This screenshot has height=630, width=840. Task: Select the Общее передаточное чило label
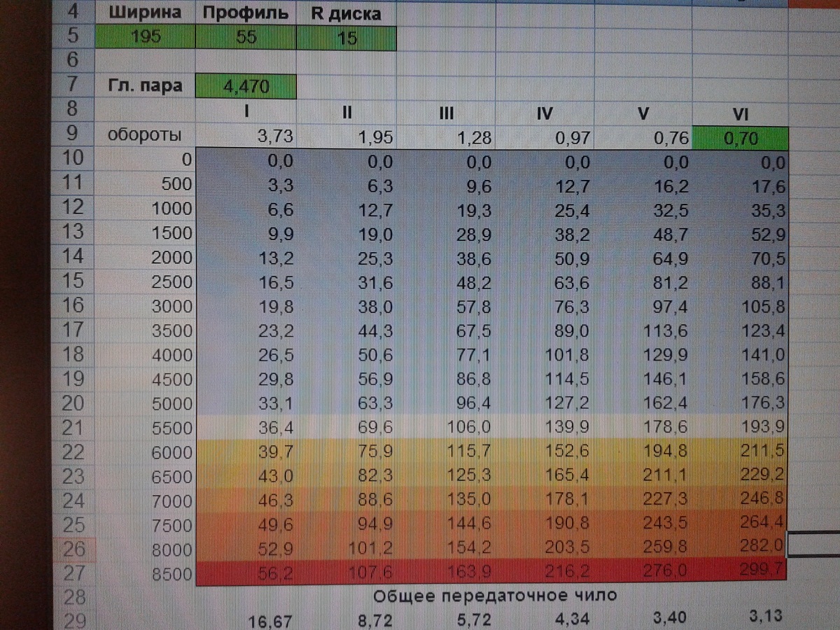494,596
